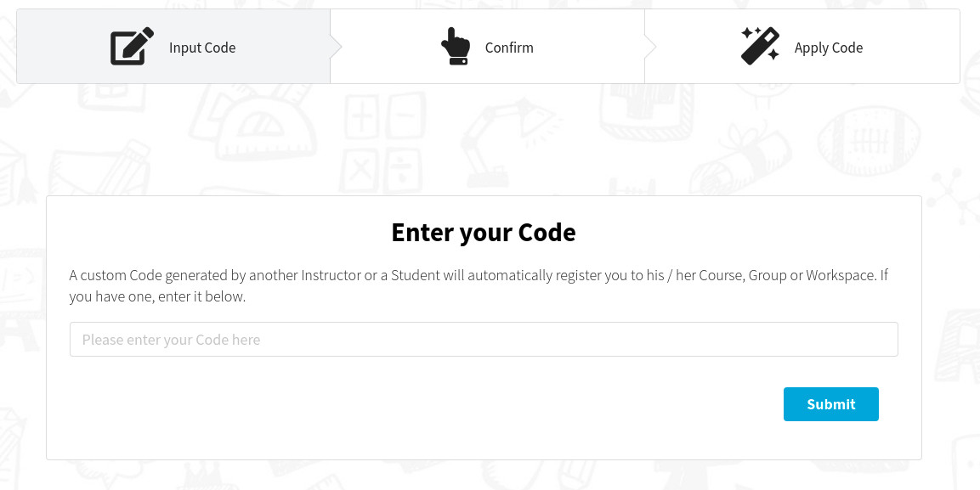
Task: Click the word 'Workspace' in the description
Action: 841,275
